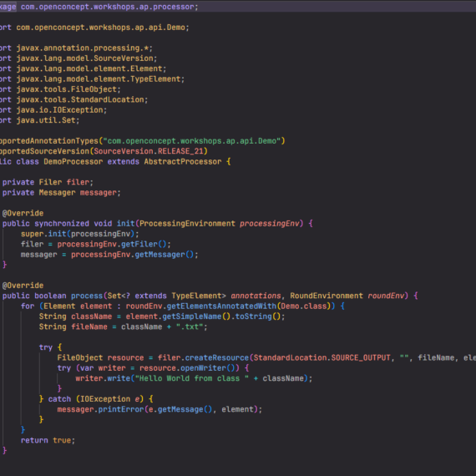
Task: Click the init method name in its declaration
Action: (x=125, y=224)
